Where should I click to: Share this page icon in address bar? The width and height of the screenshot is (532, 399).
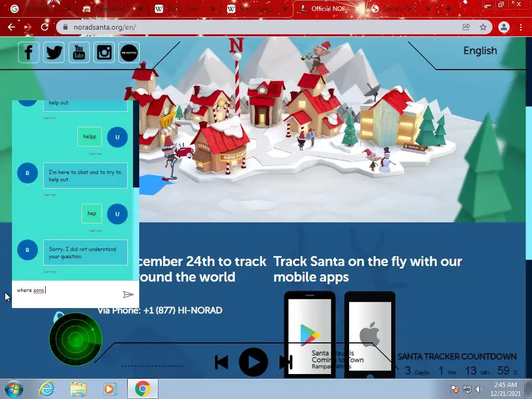(x=466, y=27)
